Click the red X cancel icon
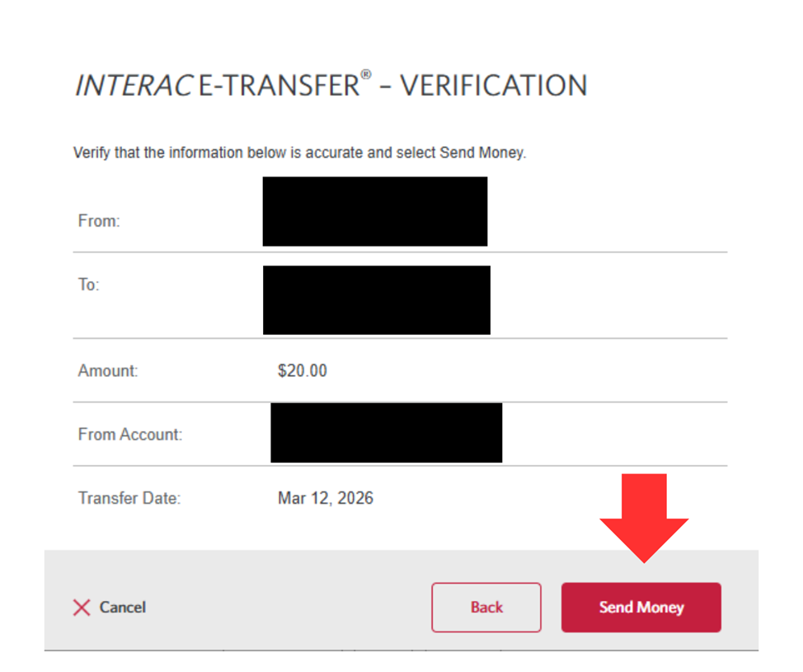Screen dimensions: 803x672 [82, 608]
